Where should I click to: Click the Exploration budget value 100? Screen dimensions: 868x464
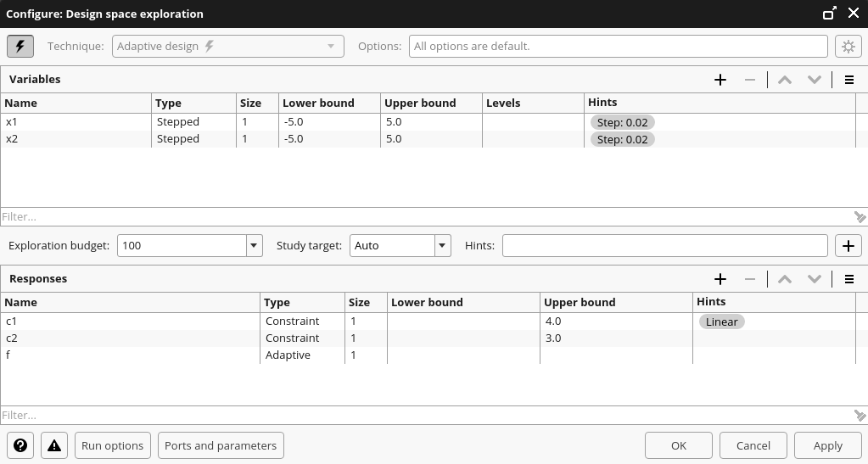(182, 245)
